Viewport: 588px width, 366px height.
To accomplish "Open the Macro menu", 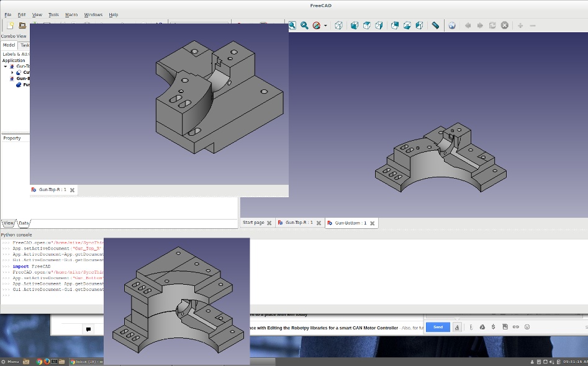I will pyautogui.click(x=71, y=15).
